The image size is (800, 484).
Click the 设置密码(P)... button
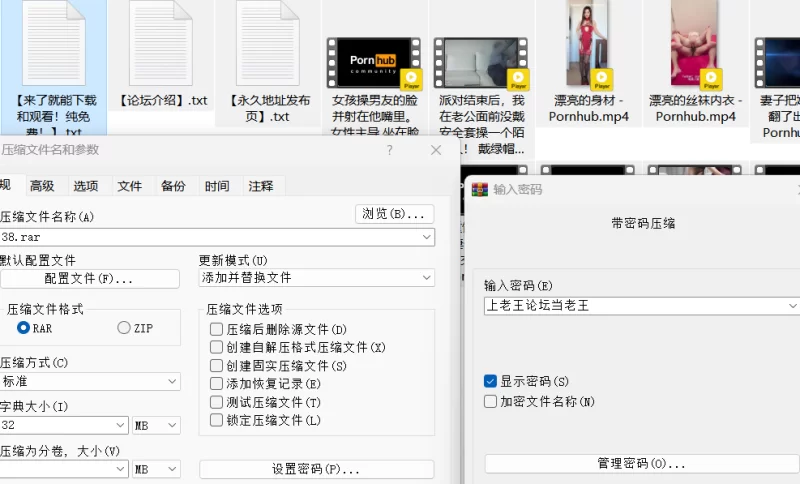point(316,469)
